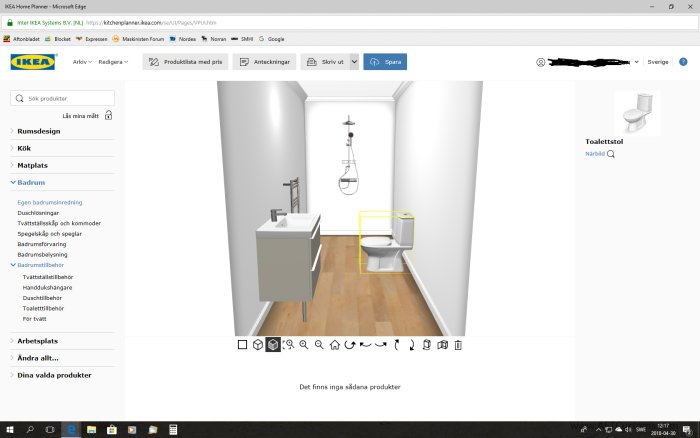Open Badrumsbelysning subcategory
The height and width of the screenshot is (438, 700).
pyautogui.click(x=42, y=254)
